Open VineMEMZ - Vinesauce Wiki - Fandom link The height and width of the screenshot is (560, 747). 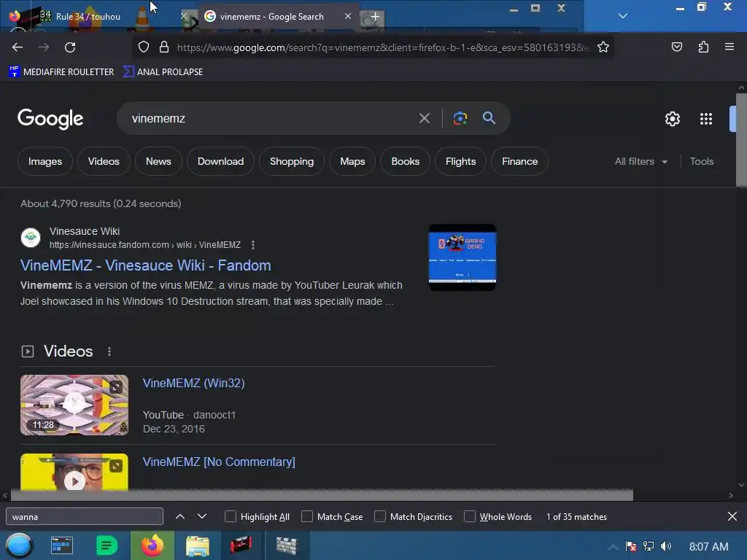[146, 265]
